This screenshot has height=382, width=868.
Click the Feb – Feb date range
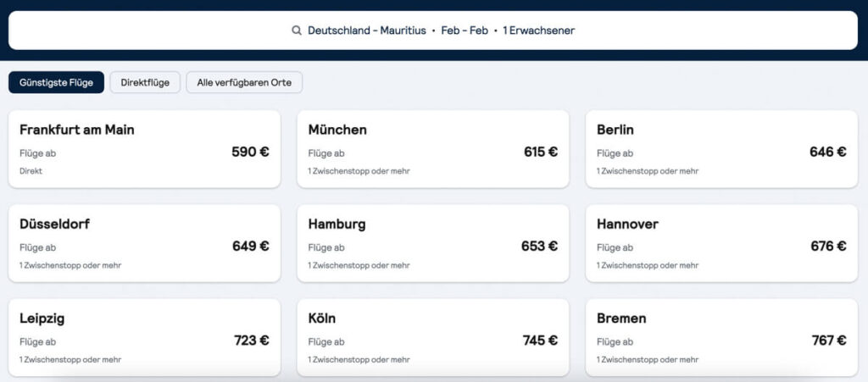point(465,31)
